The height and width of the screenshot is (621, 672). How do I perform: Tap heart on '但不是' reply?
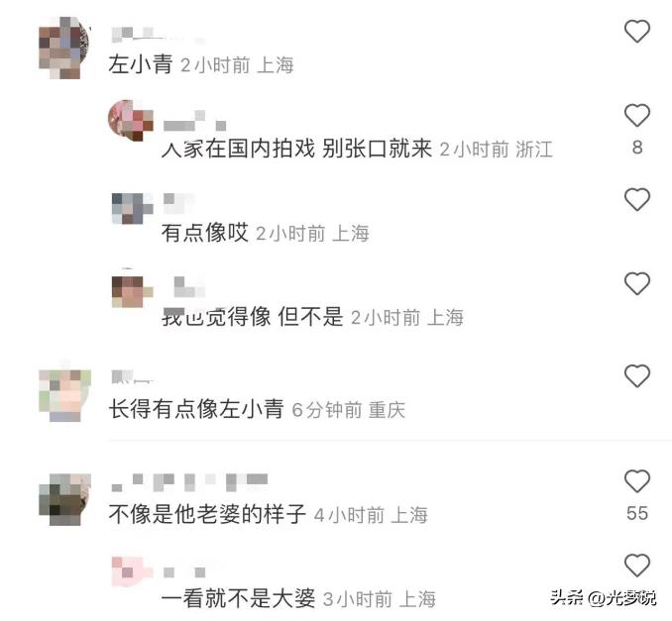click(x=637, y=283)
